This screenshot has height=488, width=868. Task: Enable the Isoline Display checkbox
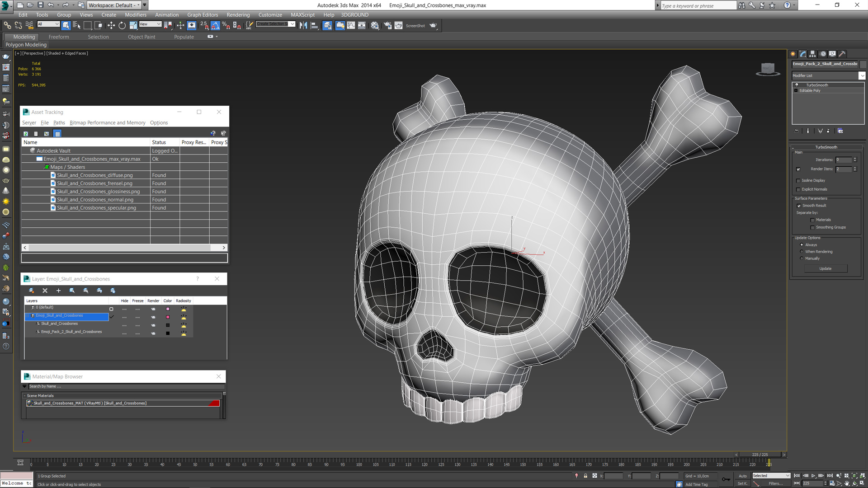tap(798, 181)
